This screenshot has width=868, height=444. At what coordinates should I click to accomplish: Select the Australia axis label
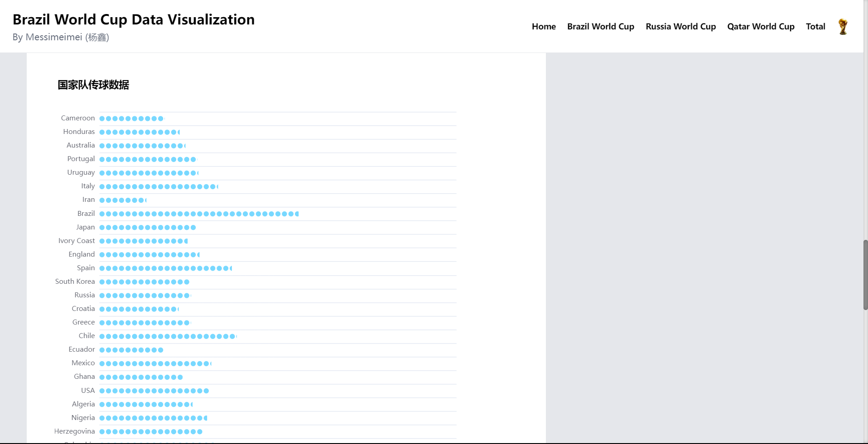point(81,145)
